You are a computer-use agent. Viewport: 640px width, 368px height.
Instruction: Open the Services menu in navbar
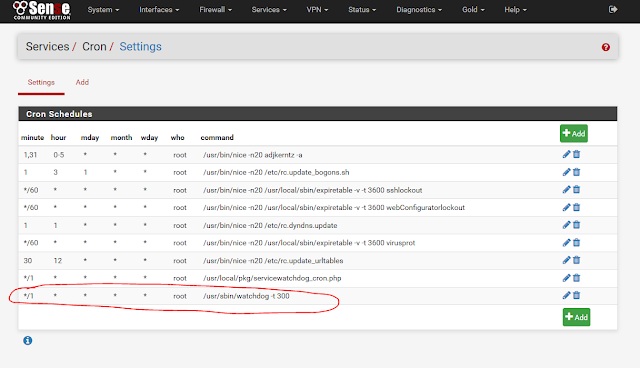tap(269, 10)
